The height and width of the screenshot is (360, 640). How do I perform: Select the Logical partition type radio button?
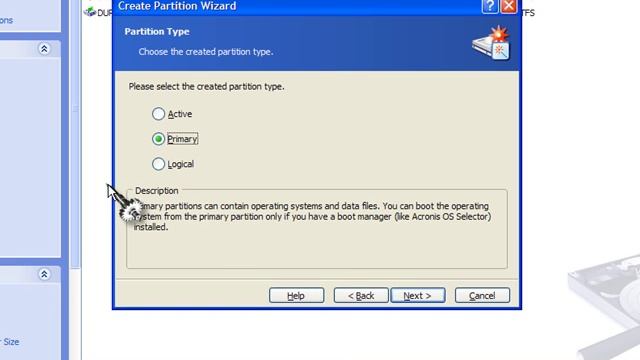(158, 164)
